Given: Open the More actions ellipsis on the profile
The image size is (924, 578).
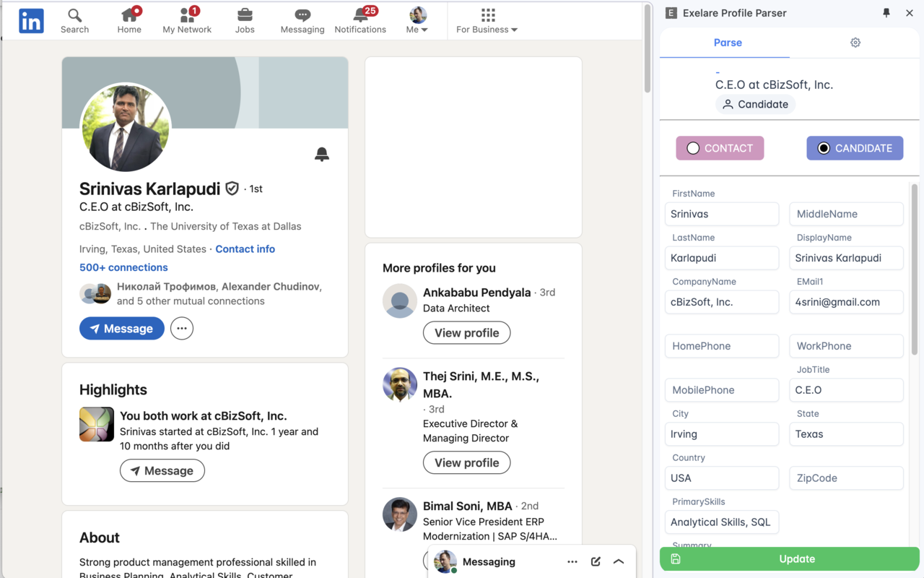Looking at the screenshot, I should [x=182, y=328].
